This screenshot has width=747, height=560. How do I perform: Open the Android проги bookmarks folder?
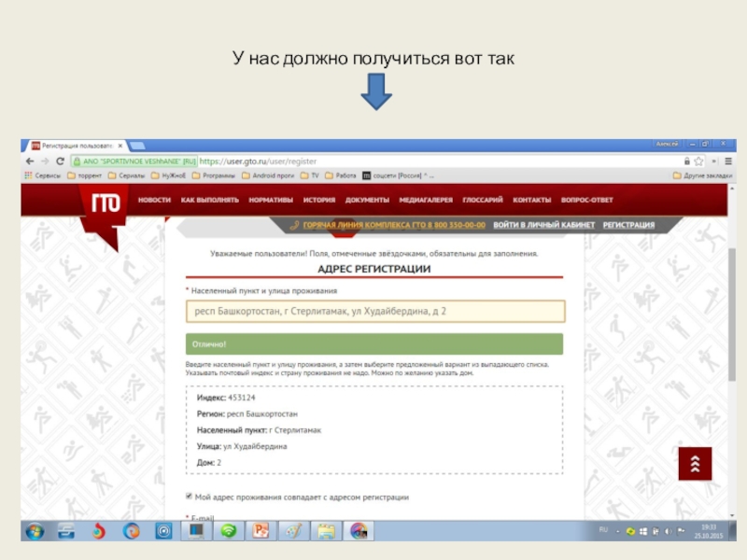click(268, 175)
